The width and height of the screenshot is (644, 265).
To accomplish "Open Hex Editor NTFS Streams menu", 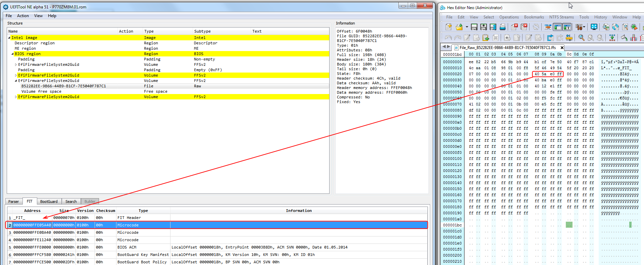I will pyautogui.click(x=561, y=17).
